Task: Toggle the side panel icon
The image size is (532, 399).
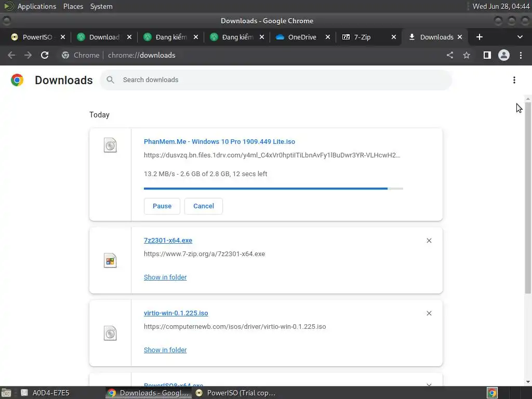Action: (x=487, y=55)
